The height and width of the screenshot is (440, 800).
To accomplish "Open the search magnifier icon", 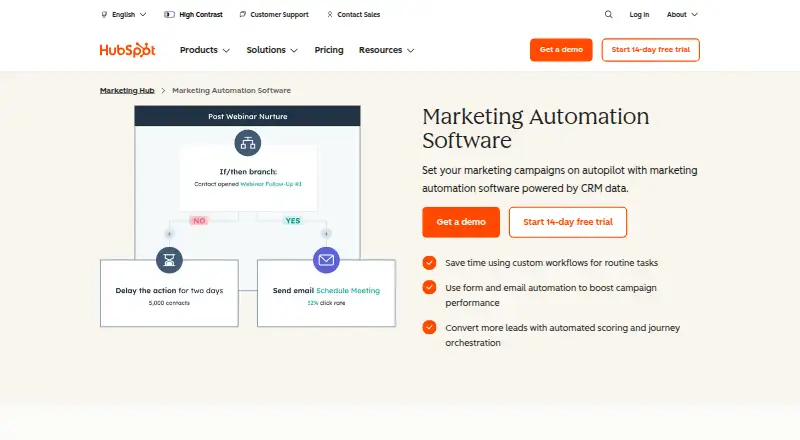I will (608, 14).
